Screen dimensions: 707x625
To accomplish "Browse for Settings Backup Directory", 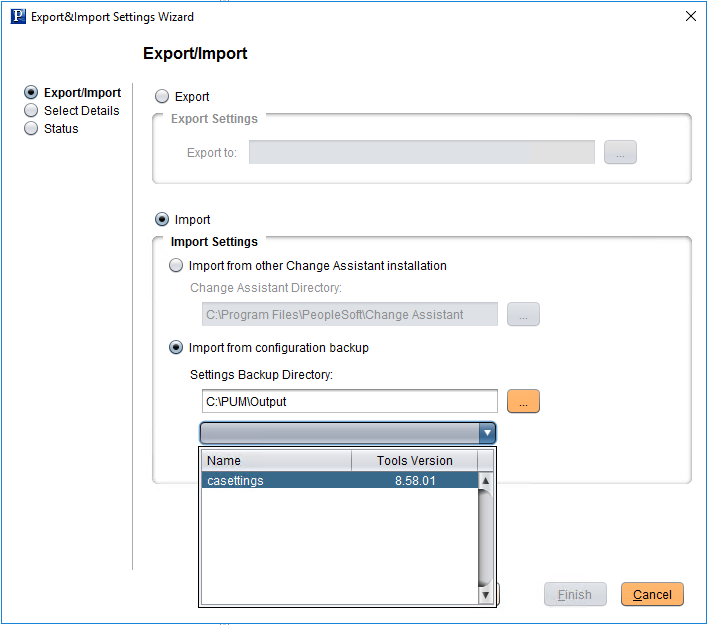I will tap(523, 401).
